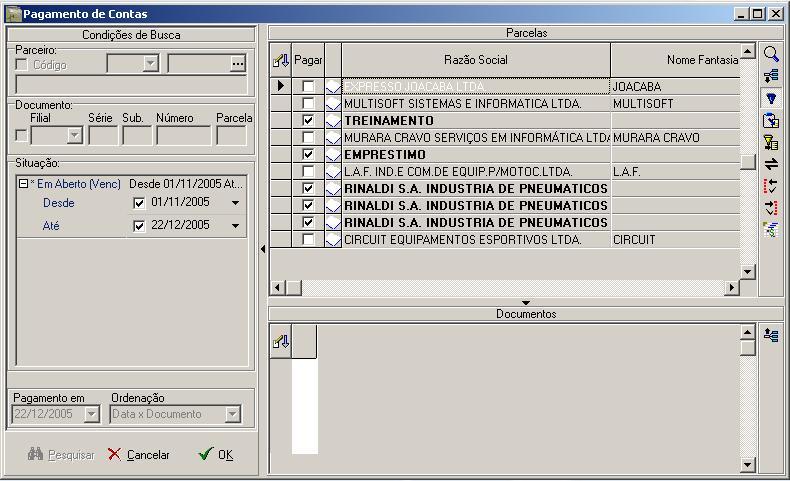Enable the Código checkbox under Parceiro
Screen dimensions: 790x481
point(22,65)
